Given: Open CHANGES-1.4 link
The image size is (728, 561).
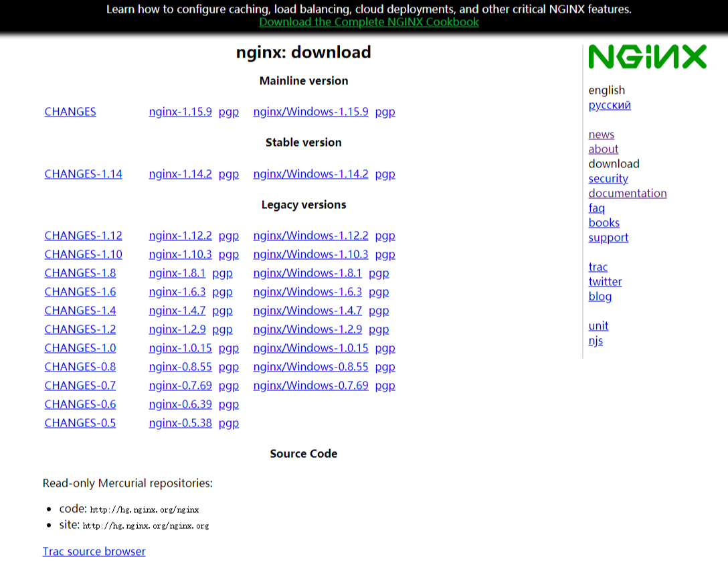Looking at the screenshot, I should pos(80,310).
